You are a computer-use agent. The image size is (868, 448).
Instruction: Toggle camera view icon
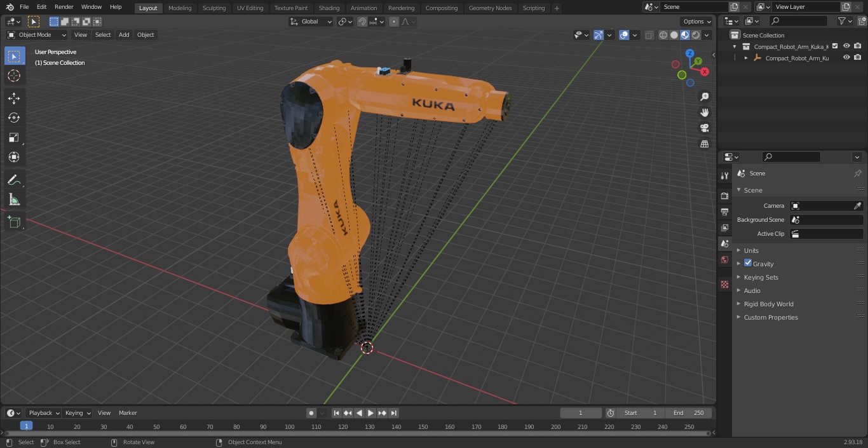point(704,128)
